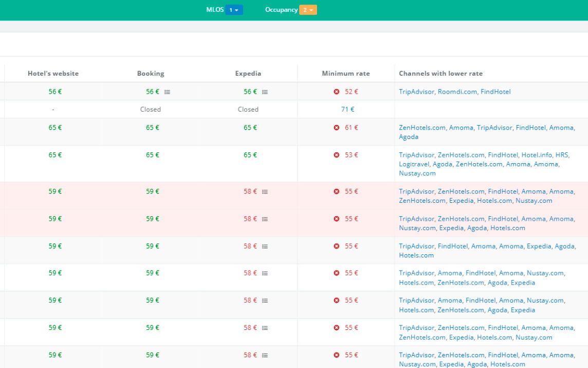Click the red error icon beside 61 €
This screenshot has width=588, height=368.
[336, 128]
